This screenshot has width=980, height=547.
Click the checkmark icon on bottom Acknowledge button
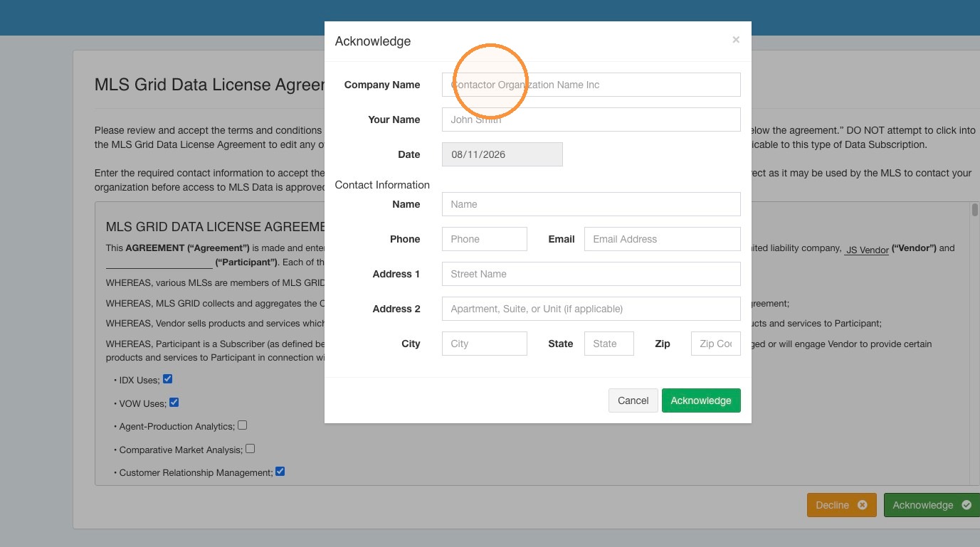966,505
